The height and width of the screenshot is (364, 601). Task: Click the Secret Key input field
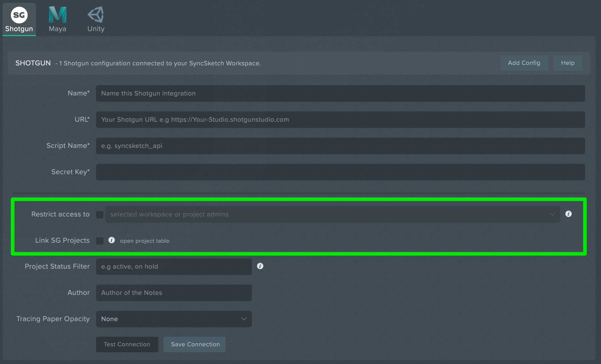point(340,172)
